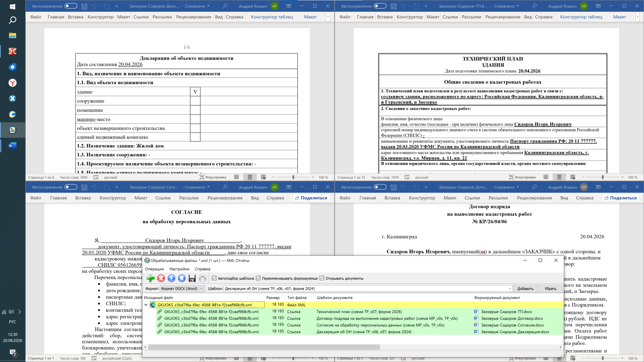
Task: Spell check icon in ТП window status bar
Action: 407,177
